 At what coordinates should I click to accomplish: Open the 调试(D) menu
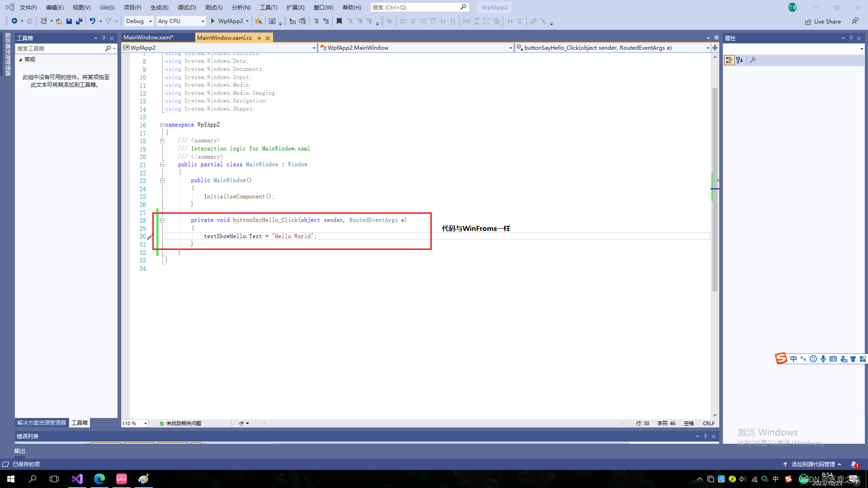(187, 7)
